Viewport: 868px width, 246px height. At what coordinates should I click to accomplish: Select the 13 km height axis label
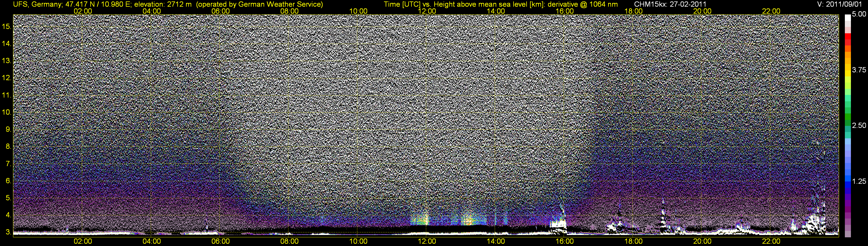(7, 61)
